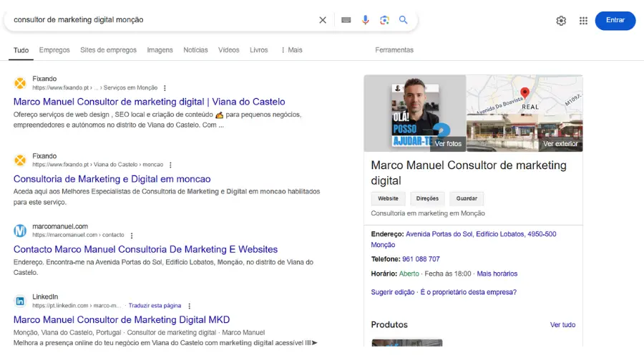Click the LinkedIn site name text
Image resolution: width=644 pixels, height=358 pixels.
tap(45, 296)
